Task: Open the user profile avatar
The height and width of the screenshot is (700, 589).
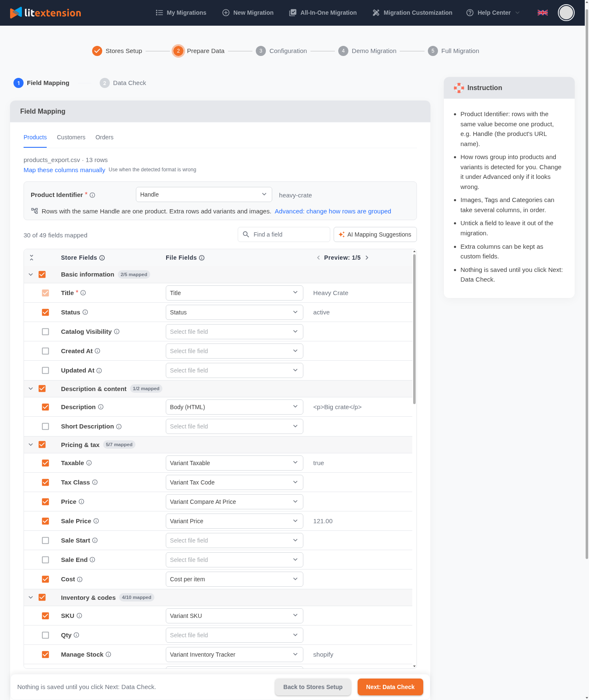Action: pos(566,13)
